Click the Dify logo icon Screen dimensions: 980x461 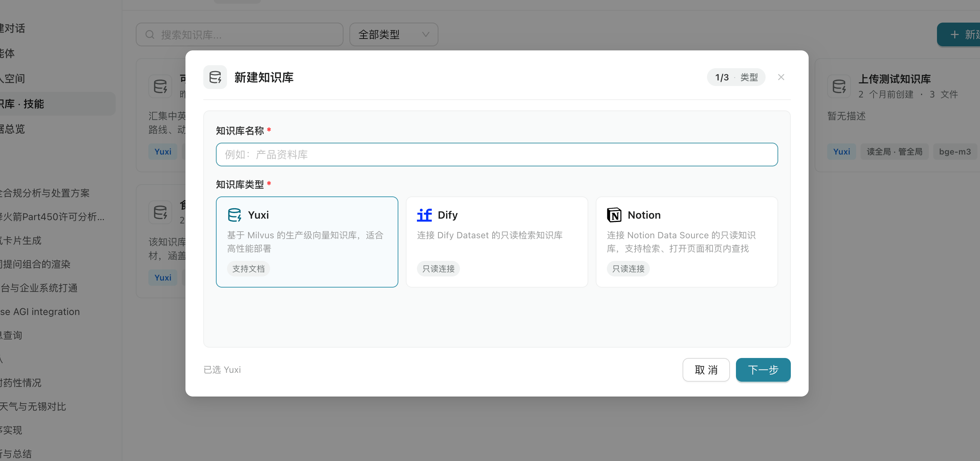[424, 215]
